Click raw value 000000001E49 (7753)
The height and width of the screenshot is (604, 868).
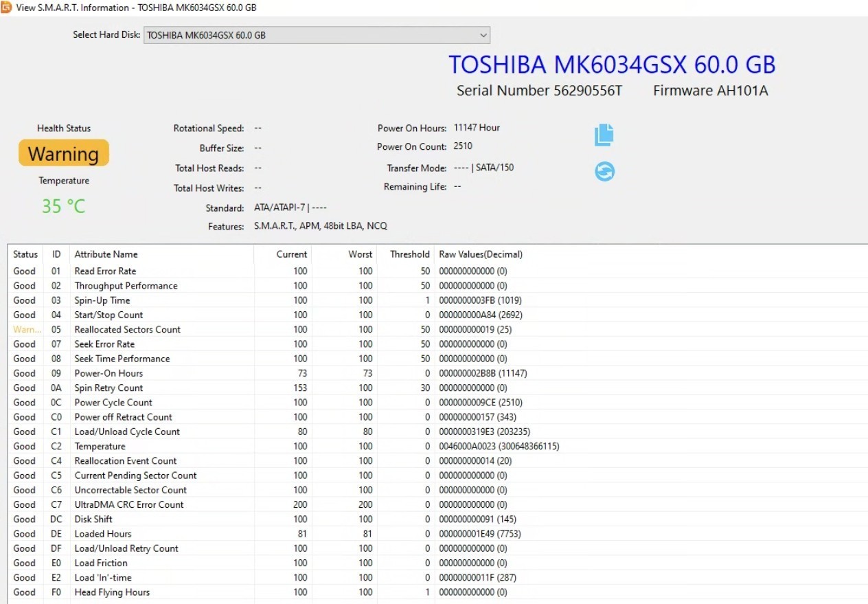481,534
